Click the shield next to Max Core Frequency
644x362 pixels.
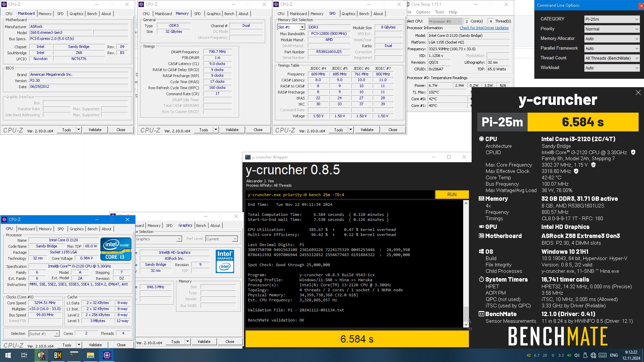[x=593, y=165]
